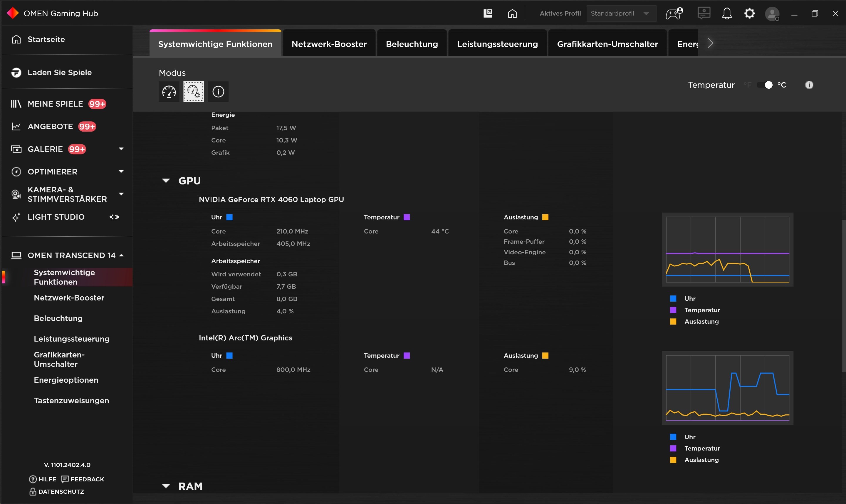846x504 pixels.
Task: Expand the Galerie sidebar menu
Action: click(121, 149)
